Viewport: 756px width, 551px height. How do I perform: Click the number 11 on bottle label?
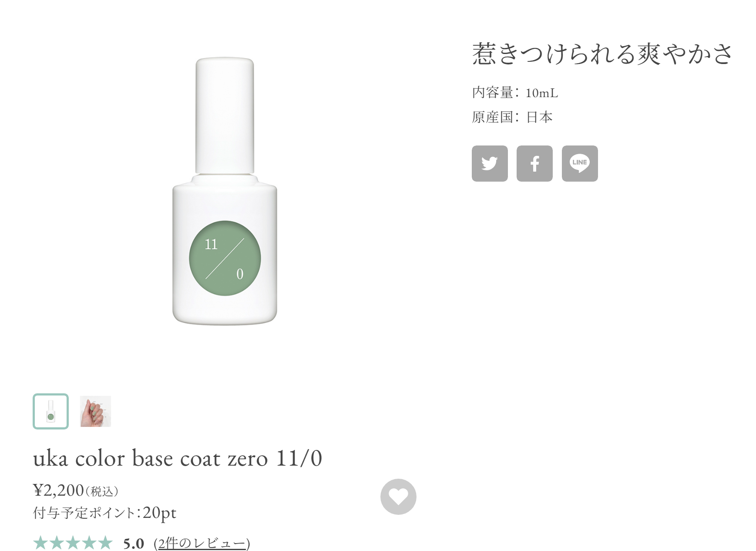[211, 244]
